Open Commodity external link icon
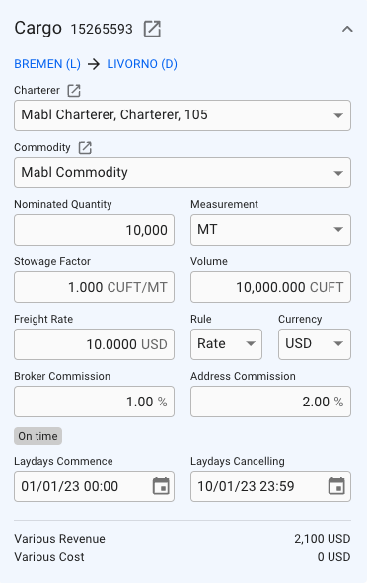This screenshot has height=588, width=367. [x=85, y=148]
